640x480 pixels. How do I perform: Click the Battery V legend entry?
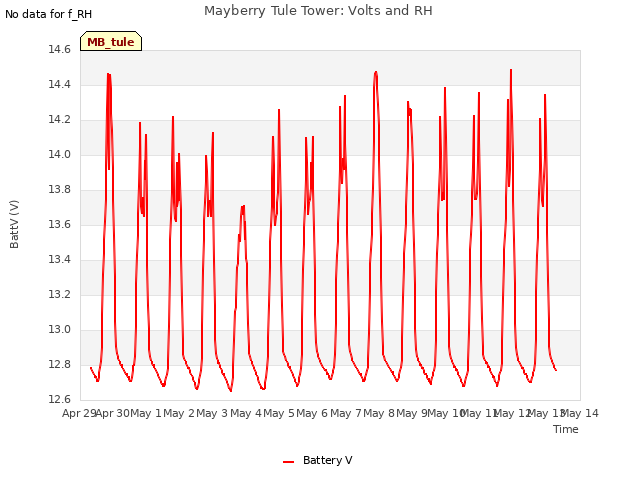click(317, 460)
